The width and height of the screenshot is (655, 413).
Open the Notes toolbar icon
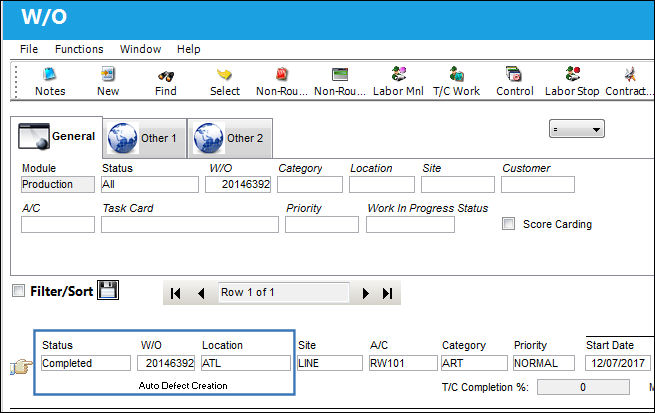(50, 74)
